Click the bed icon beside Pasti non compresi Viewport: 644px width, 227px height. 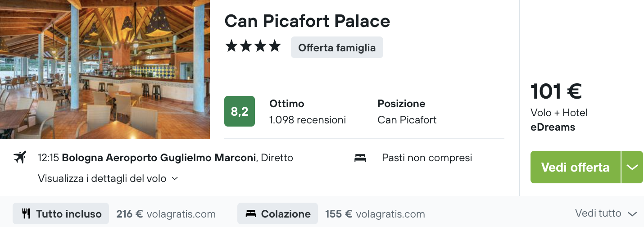360,158
